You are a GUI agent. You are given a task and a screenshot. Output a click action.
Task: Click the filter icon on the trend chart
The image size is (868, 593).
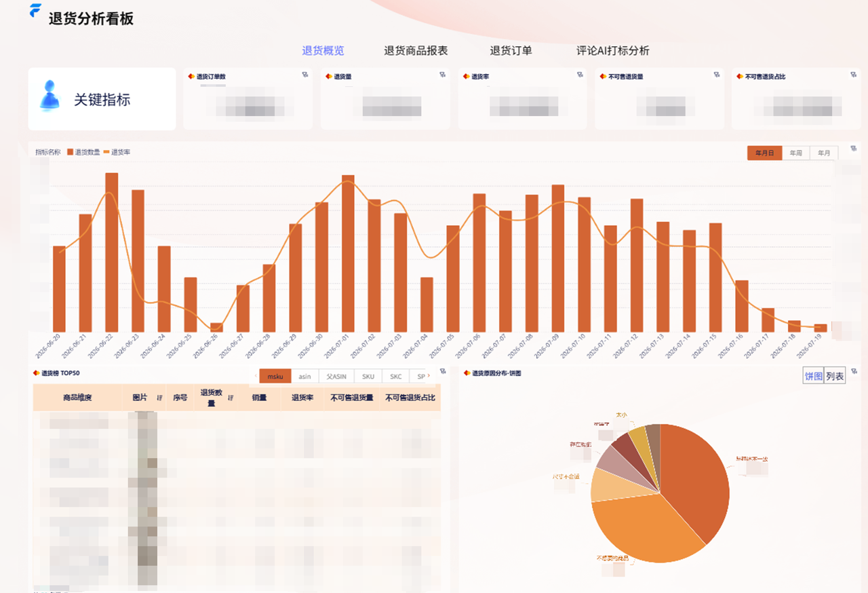(854, 149)
